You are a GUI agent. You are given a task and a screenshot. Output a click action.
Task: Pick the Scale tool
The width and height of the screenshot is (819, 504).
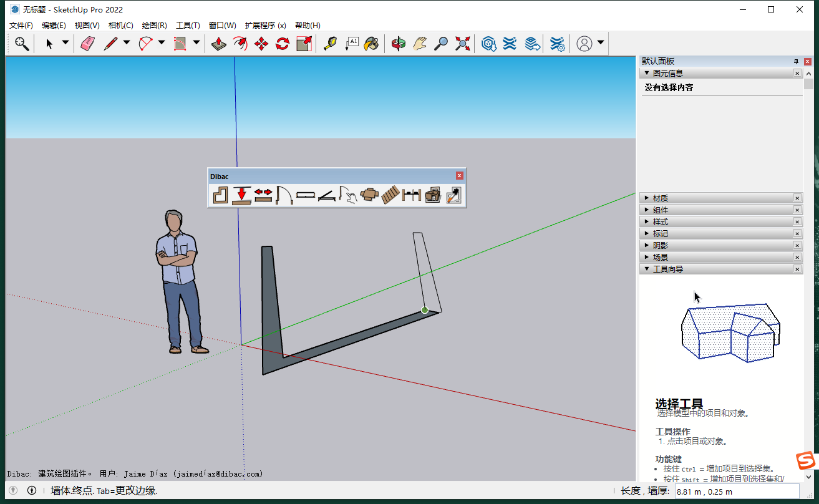304,43
